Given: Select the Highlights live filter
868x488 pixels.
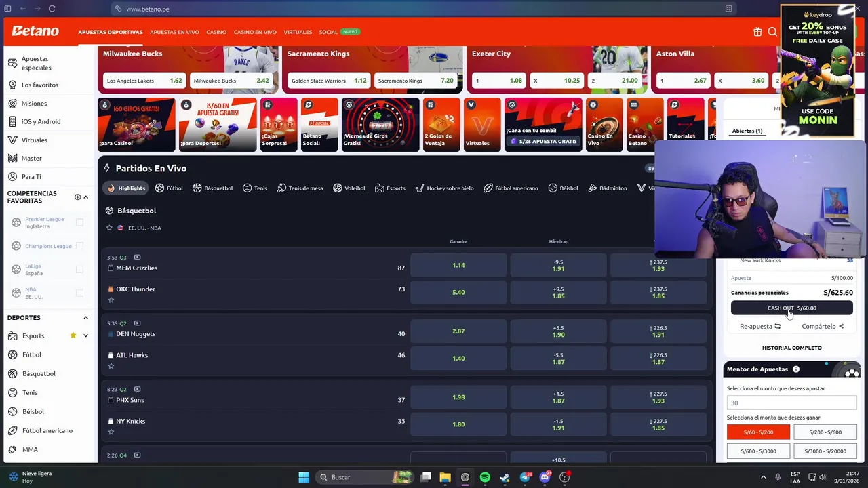Looking at the screenshot, I should [126, 188].
